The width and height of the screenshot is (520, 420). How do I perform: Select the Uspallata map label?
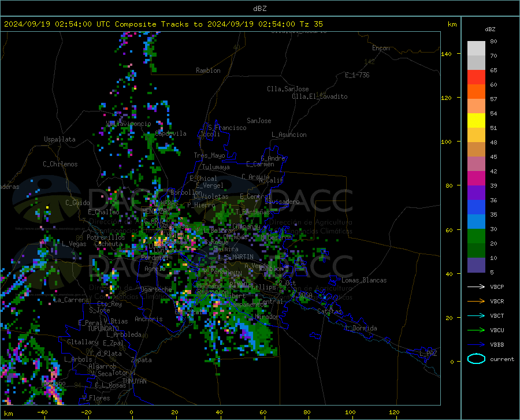pos(60,139)
